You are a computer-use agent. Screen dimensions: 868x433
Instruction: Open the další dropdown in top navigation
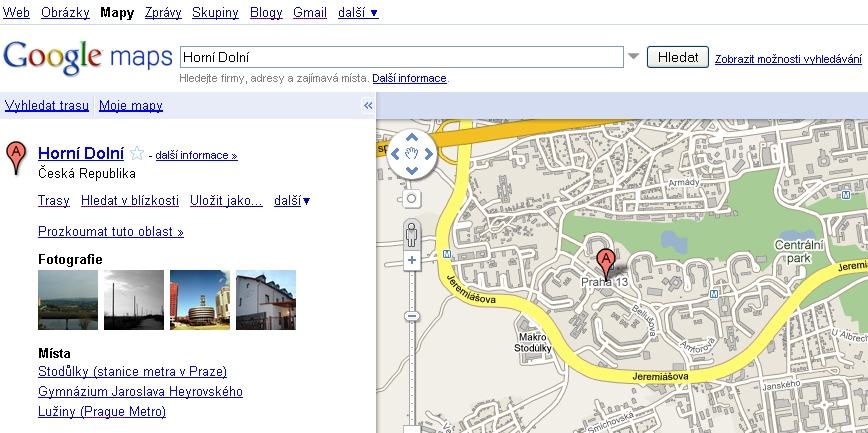[x=358, y=12]
